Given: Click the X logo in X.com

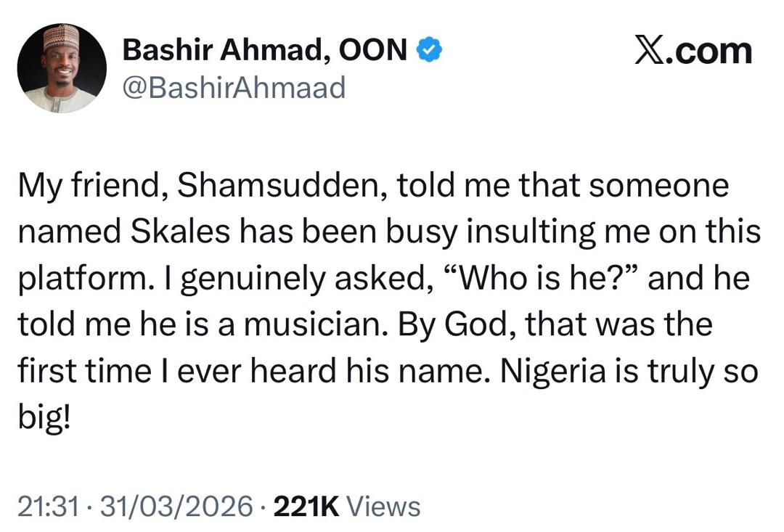Looking at the screenshot, I should [650, 51].
